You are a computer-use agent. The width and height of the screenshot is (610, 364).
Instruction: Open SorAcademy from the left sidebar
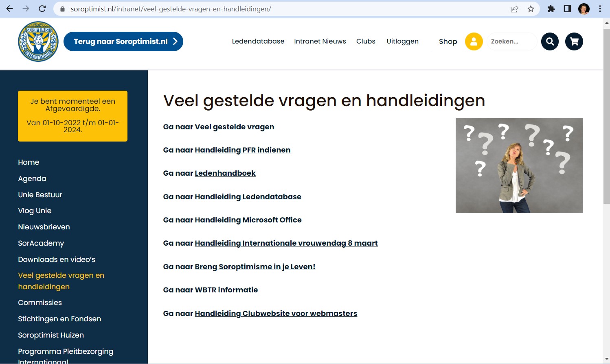(41, 243)
